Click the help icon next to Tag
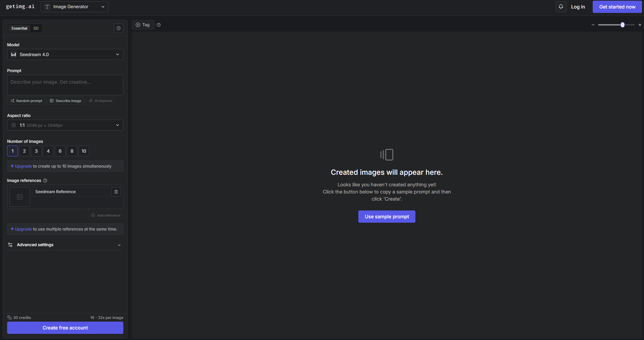This screenshot has height=340, width=644. (159, 25)
